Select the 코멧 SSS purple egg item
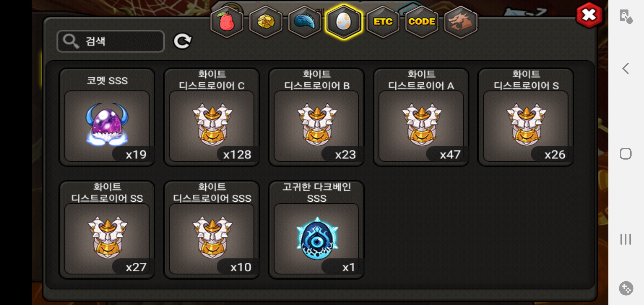The image size is (644, 305). pos(107,117)
